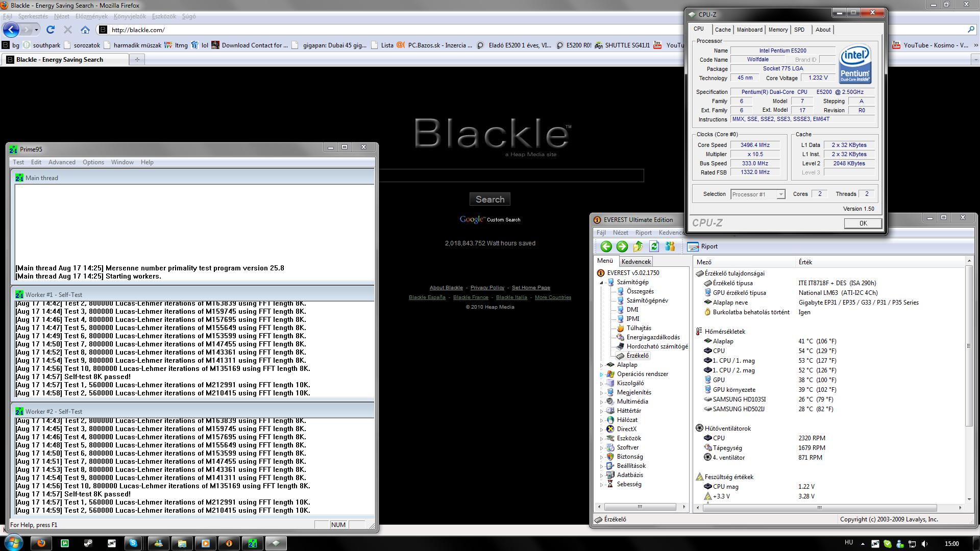This screenshot has height=551, width=980.
Task: Open the Advanced menu in Prime95
Action: (x=62, y=162)
